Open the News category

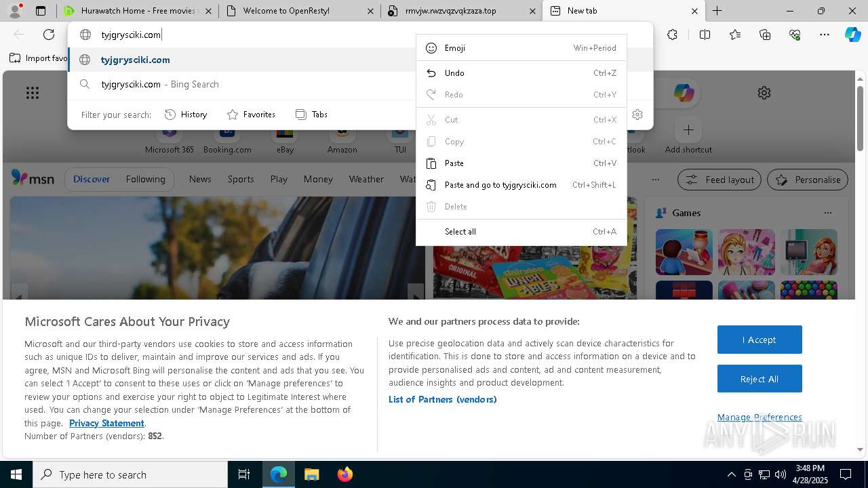coord(200,179)
